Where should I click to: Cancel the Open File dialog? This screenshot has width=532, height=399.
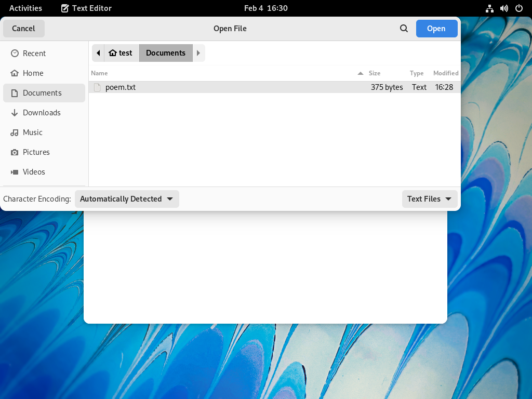pos(24,29)
